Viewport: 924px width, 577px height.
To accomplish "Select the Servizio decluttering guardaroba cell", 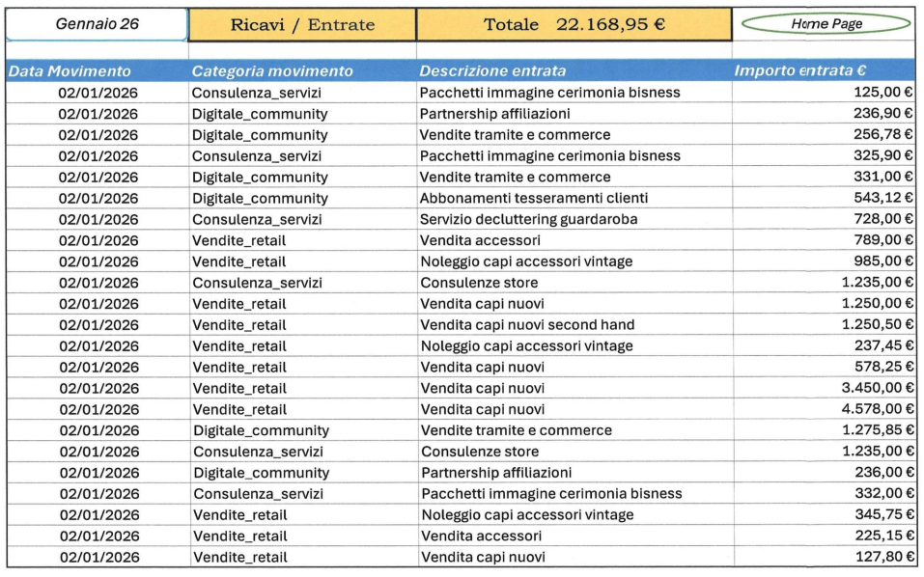I will tap(528, 220).
